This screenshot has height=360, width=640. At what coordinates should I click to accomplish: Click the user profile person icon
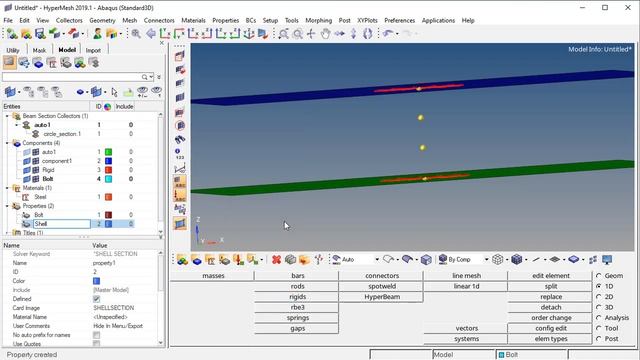pyautogui.click(x=97, y=33)
